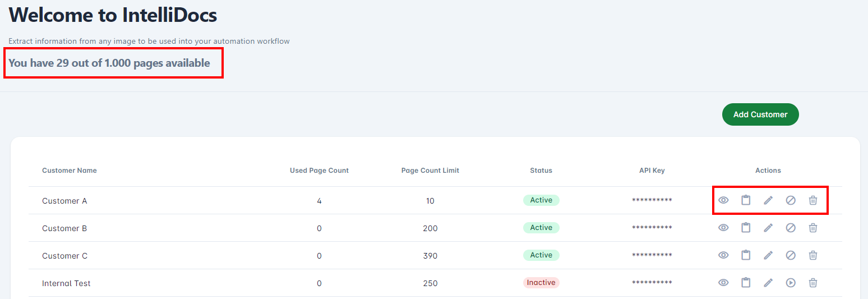Edit Internal Test using pencil icon
The height and width of the screenshot is (299, 868).
tap(768, 283)
